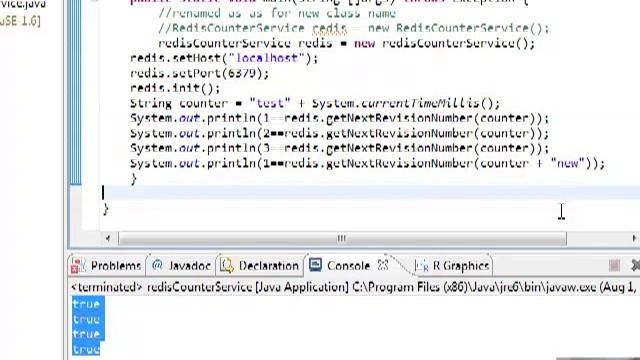Click the '<terminated>' console status label

point(106,287)
